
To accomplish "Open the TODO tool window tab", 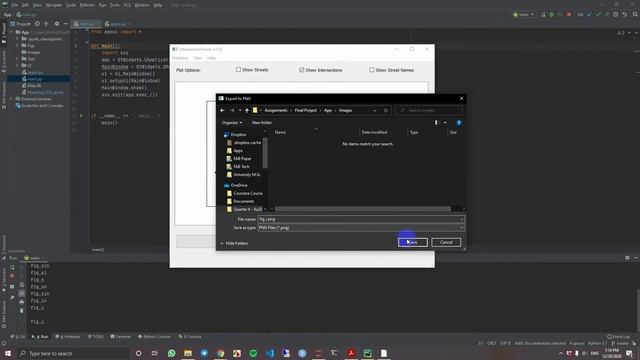I will click(96, 337).
